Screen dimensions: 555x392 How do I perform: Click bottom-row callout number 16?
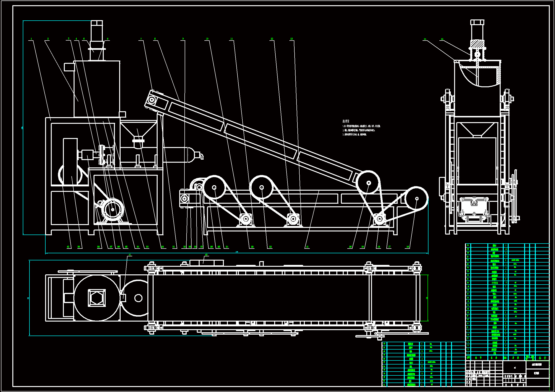408,247
